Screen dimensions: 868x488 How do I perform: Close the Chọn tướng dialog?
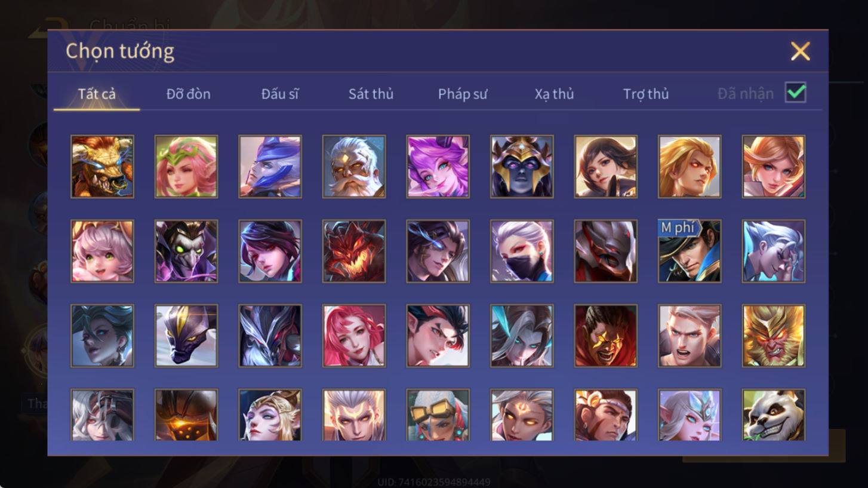pyautogui.click(x=800, y=51)
